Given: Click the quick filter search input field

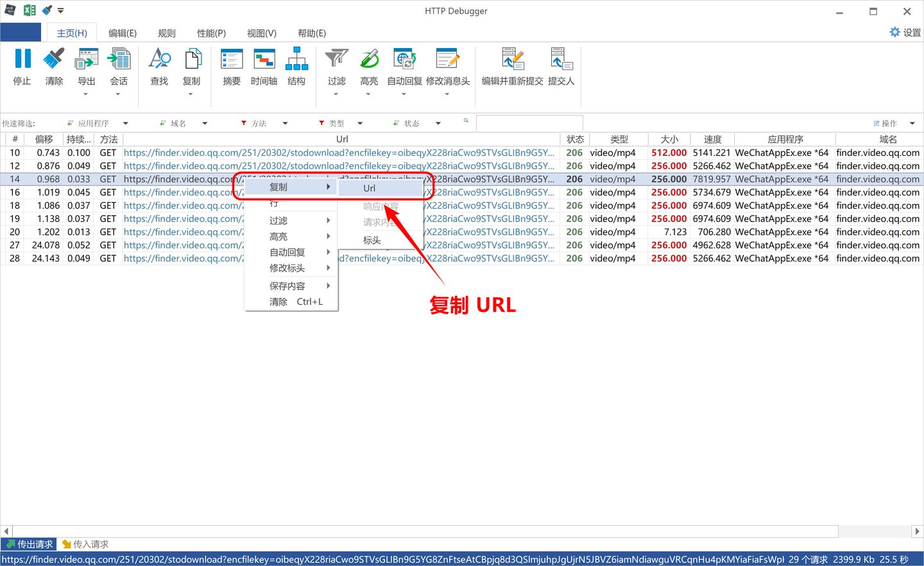Looking at the screenshot, I should [529, 123].
